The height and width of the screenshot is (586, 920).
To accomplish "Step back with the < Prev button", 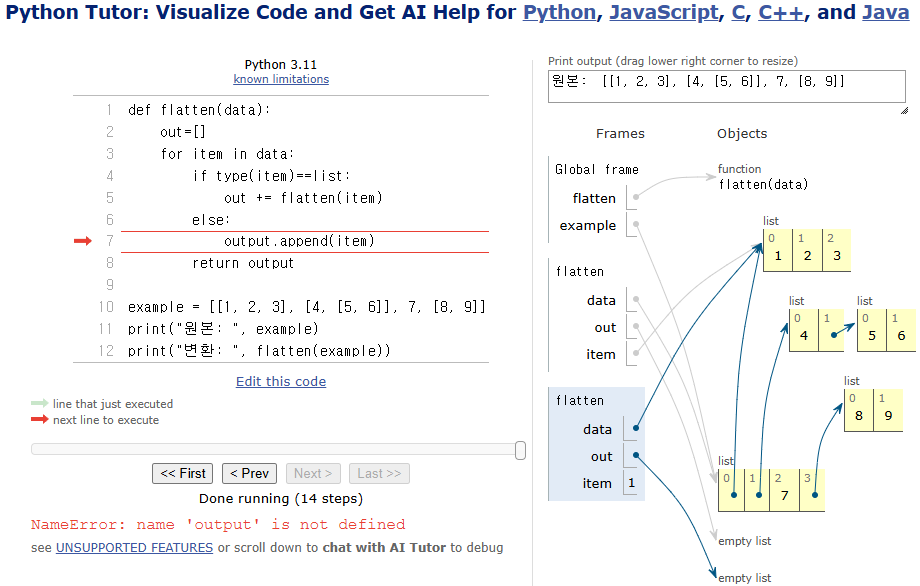I will point(249,473).
